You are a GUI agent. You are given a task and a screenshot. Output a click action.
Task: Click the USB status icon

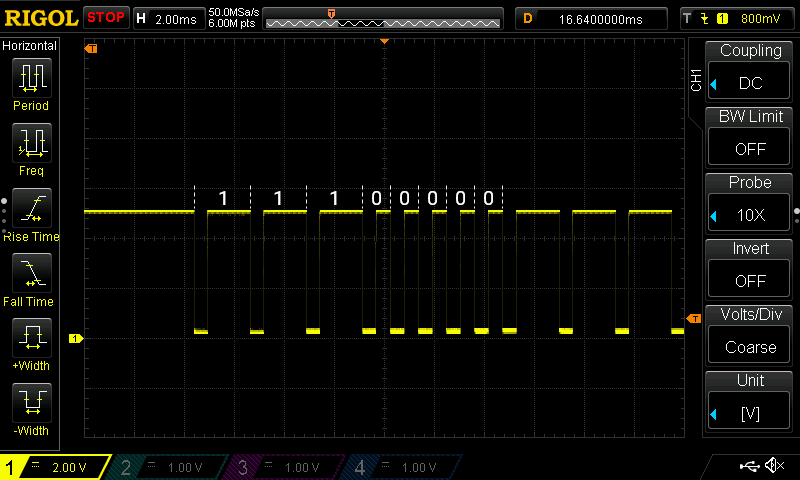pos(748,466)
